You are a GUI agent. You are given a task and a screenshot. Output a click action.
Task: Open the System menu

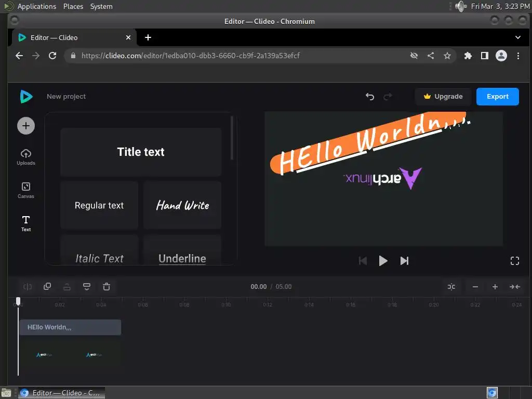[x=101, y=6]
